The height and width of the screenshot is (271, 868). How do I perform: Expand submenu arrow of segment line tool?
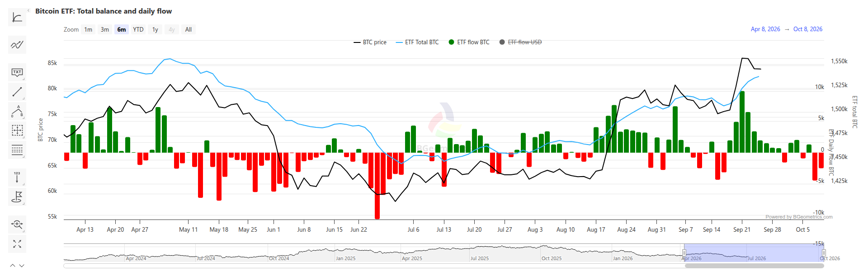tap(24, 98)
